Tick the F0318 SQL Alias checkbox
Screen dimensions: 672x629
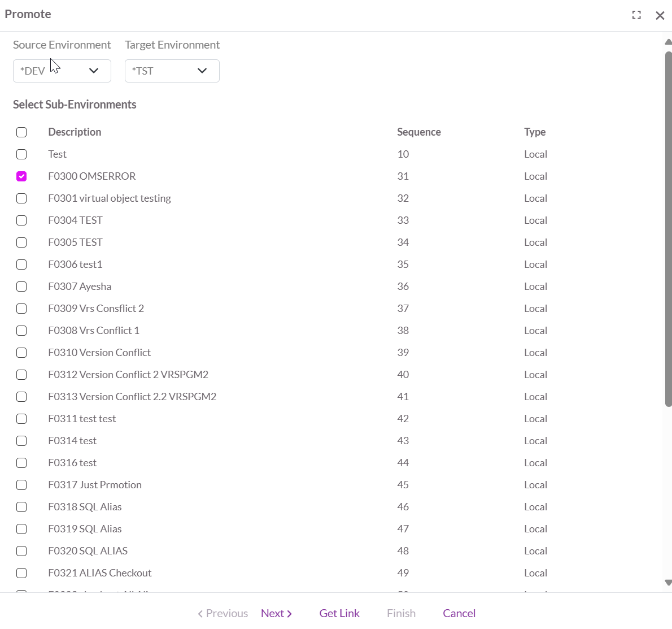pos(21,507)
